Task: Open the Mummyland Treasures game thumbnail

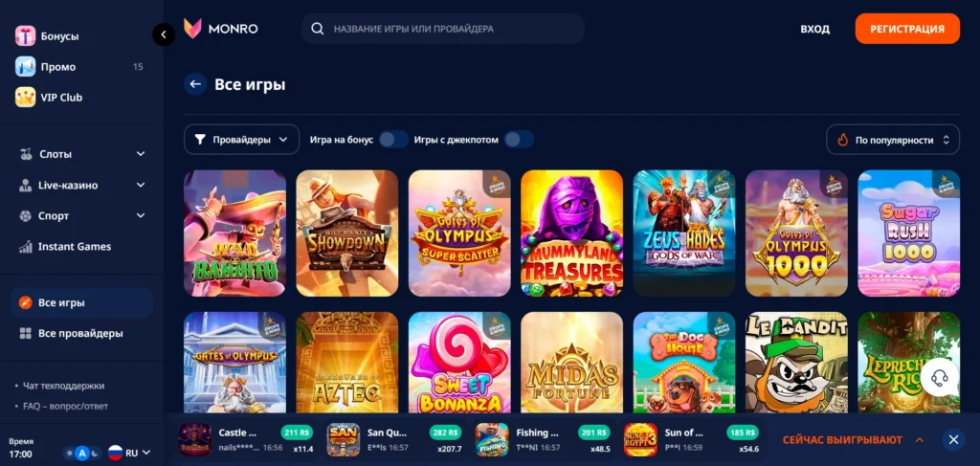Action: pos(572,233)
